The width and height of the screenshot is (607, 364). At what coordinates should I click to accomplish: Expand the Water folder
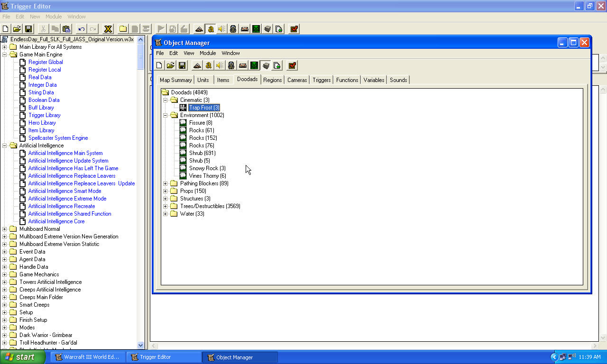(x=166, y=214)
